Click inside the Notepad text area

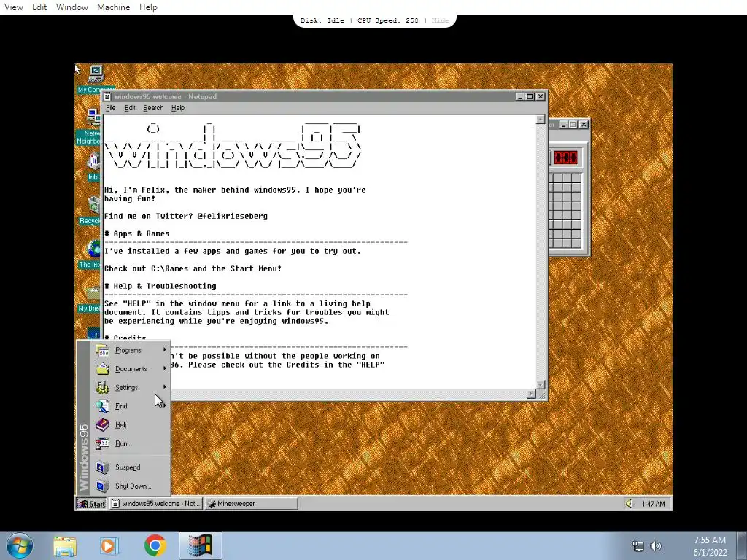[x=320, y=252]
